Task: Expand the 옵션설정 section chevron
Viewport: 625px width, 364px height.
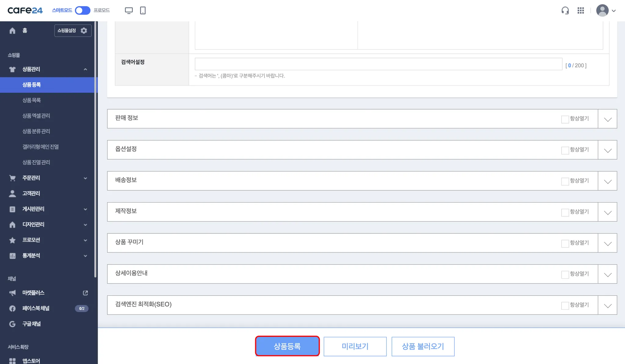Action: pyautogui.click(x=608, y=150)
